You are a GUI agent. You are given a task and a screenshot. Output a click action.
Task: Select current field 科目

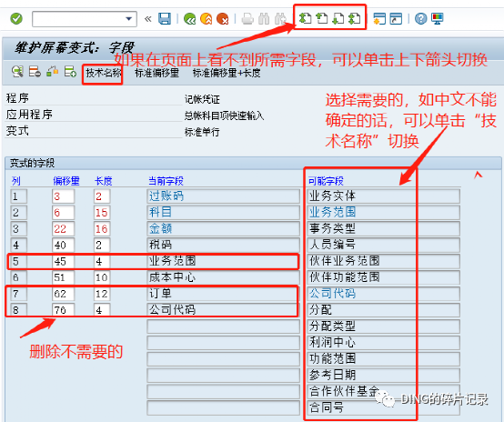pos(223,212)
